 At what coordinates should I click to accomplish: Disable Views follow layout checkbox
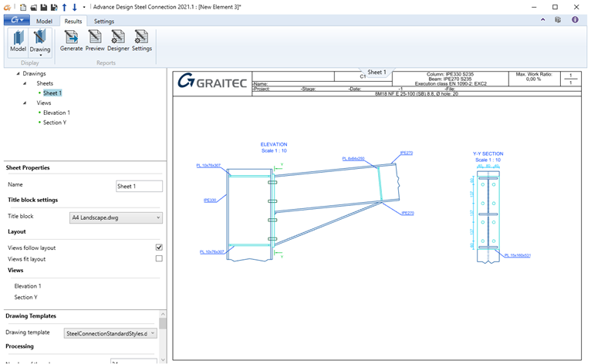click(159, 248)
